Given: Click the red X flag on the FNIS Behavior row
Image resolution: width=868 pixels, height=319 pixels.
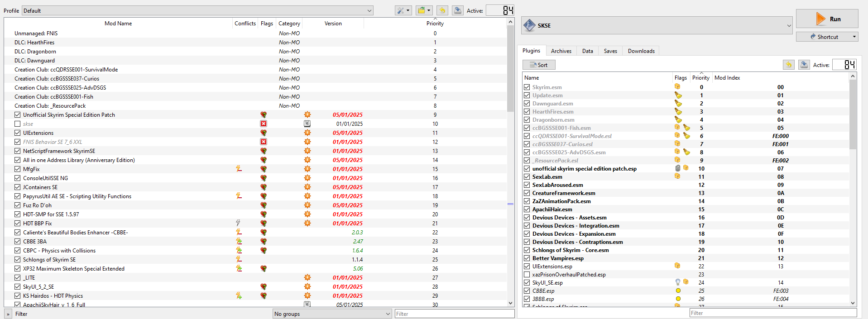Looking at the screenshot, I should 264,142.
